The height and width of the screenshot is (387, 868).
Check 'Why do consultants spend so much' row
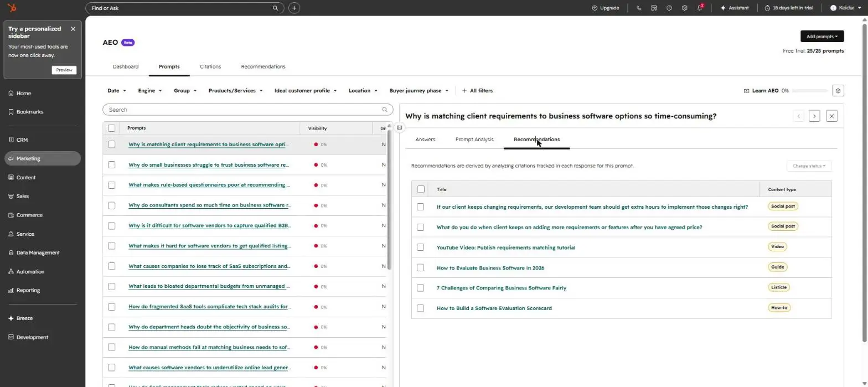[111, 205]
